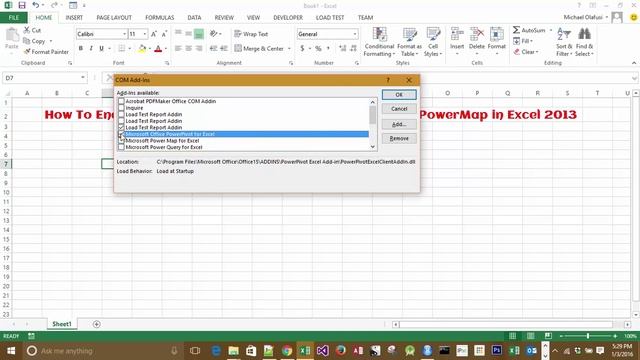Switch to the PAGE LAYOUT tab
Image resolution: width=640 pixels, height=360 pixels.
[x=114, y=18]
